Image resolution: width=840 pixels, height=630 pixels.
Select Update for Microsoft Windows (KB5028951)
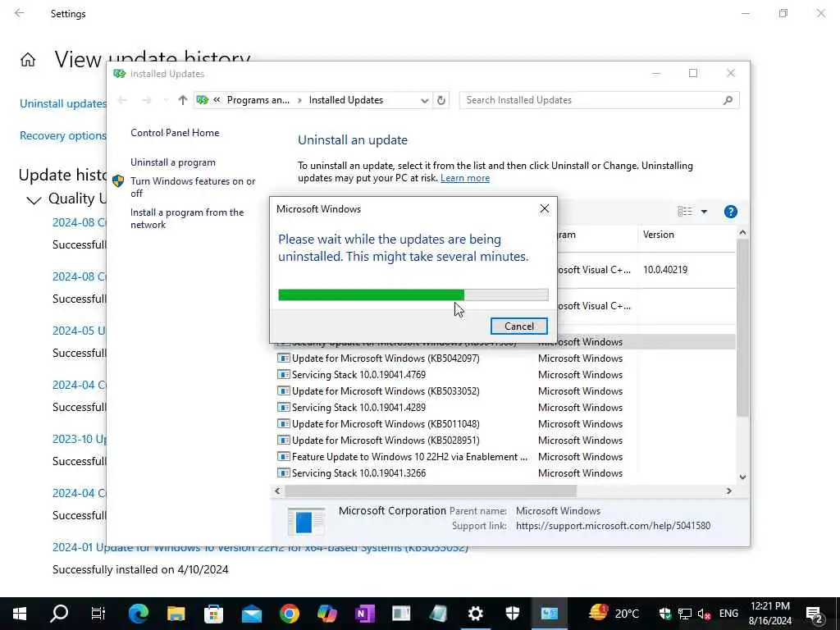coord(386,441)
